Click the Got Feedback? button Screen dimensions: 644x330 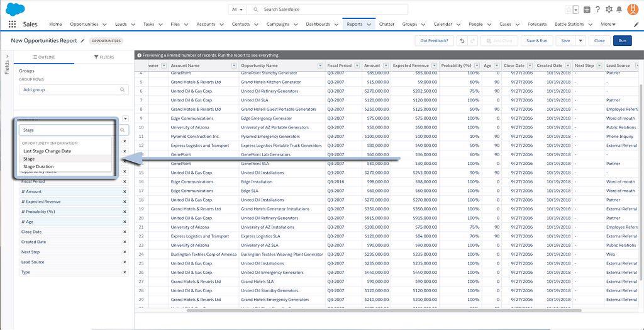pos(434,40)
